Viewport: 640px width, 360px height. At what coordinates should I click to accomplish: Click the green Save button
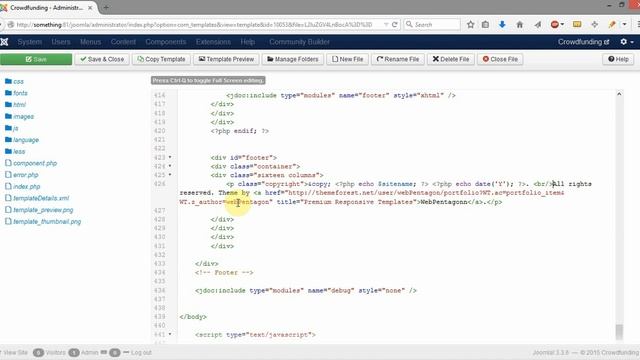(x=36, y=59)
